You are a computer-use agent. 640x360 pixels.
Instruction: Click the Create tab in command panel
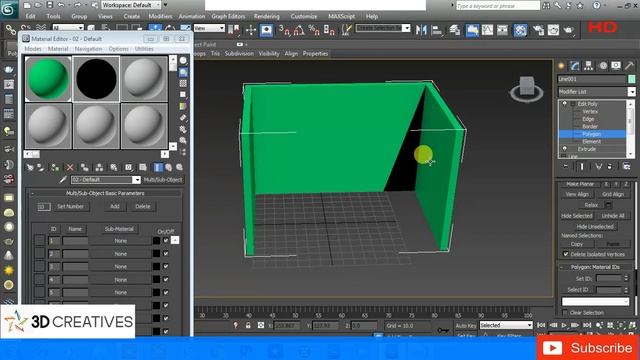click(562, 66)
